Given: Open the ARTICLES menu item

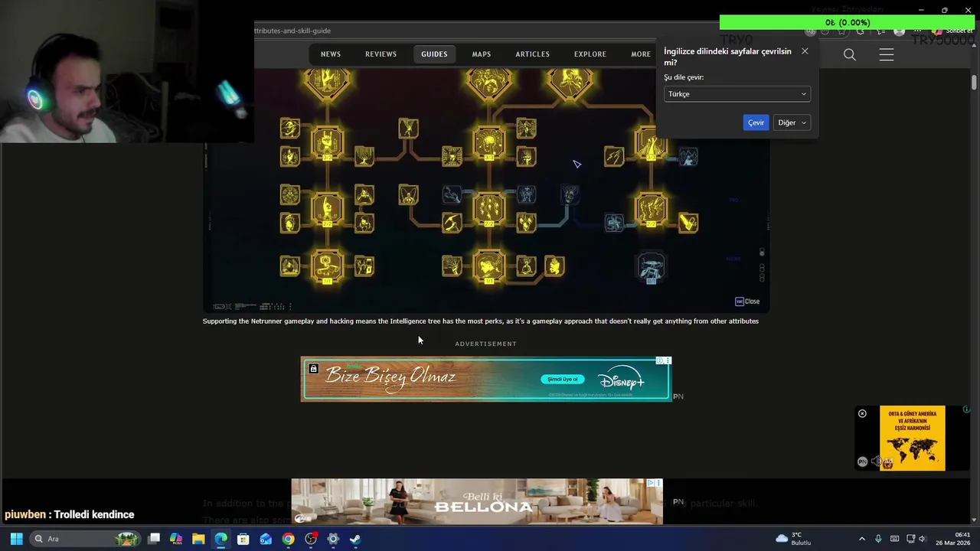Looking at the screenshot, I should tap(532, 54).
